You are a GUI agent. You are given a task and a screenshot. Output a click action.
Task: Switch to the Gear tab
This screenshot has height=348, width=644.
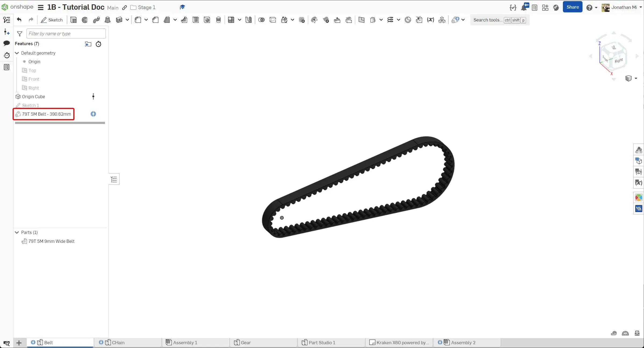tap(246, 342)
